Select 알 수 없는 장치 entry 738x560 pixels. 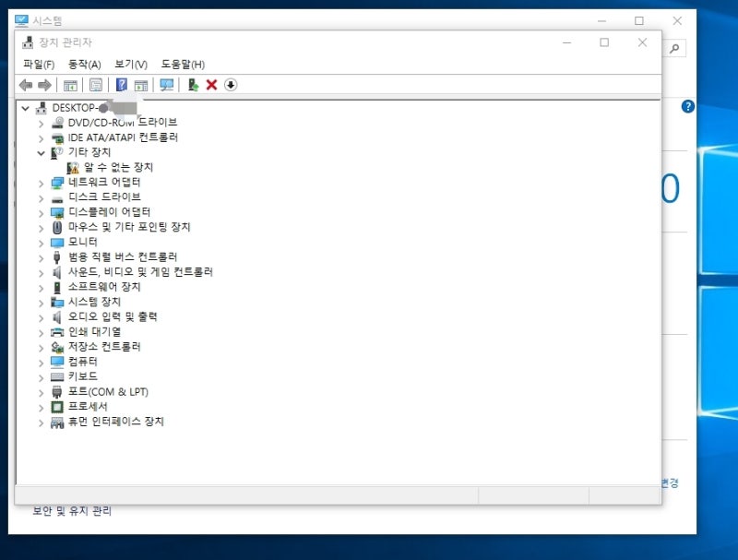[119, 168]
